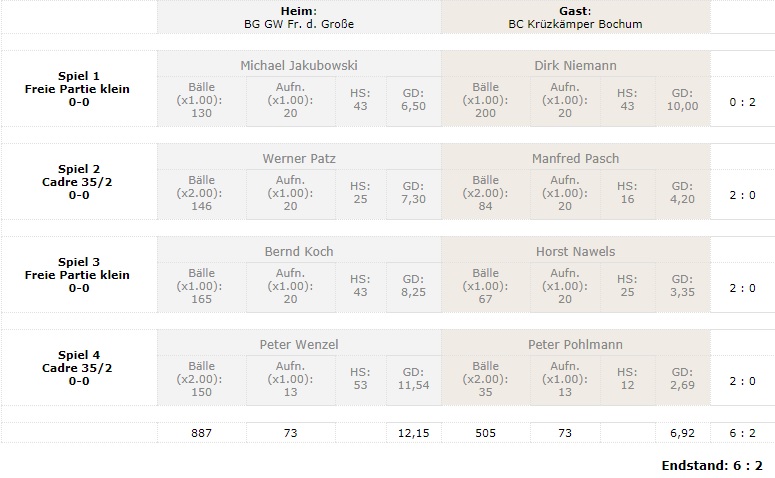Open player Bernd Koch
775x478 pixels.
[298, 252]
